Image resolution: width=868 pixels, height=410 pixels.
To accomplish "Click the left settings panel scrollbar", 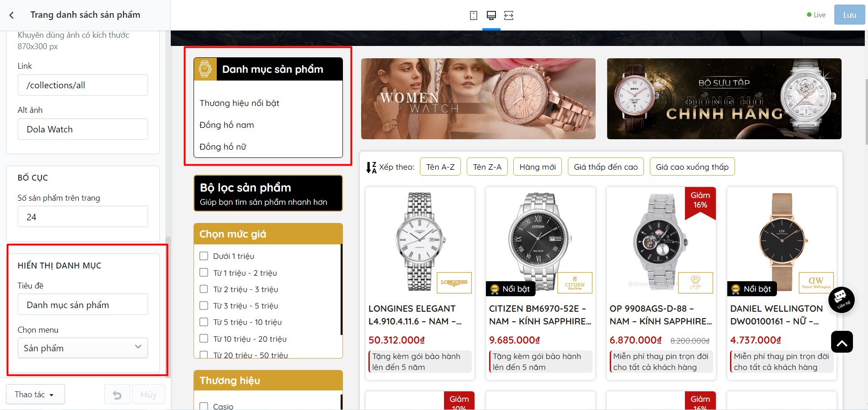I will (168, 307).
